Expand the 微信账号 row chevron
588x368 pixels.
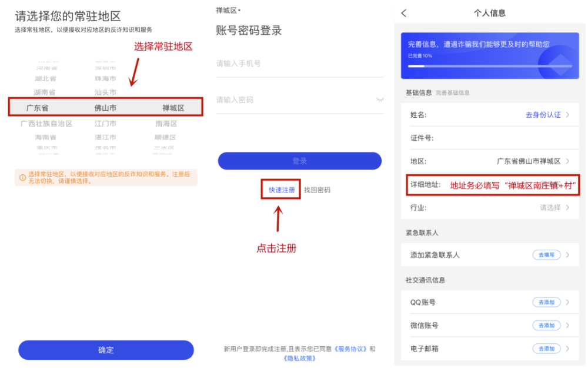tap(568, 326)
